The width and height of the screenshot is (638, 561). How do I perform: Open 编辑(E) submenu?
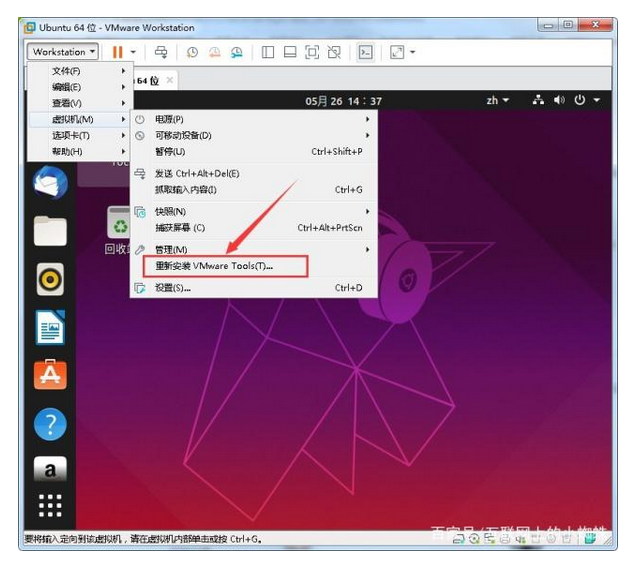click(80, 87)
